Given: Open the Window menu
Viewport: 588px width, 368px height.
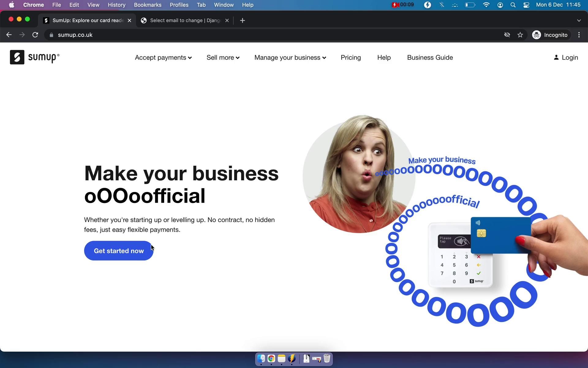Looking at the screenshot, I should click(224, 5).
